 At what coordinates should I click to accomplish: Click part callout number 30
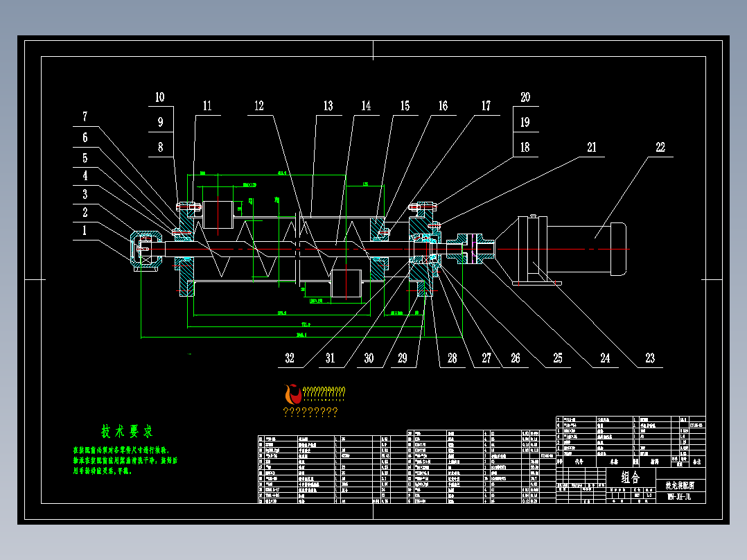pyautogui.click(x=369, y=358)
